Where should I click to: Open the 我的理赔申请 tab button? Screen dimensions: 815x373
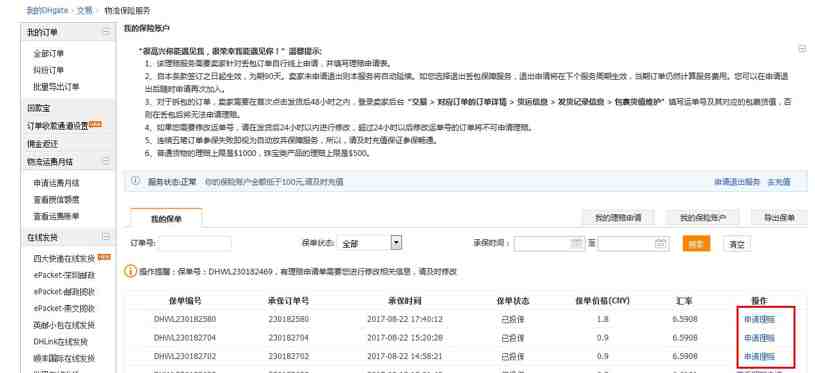coord(617,218)
